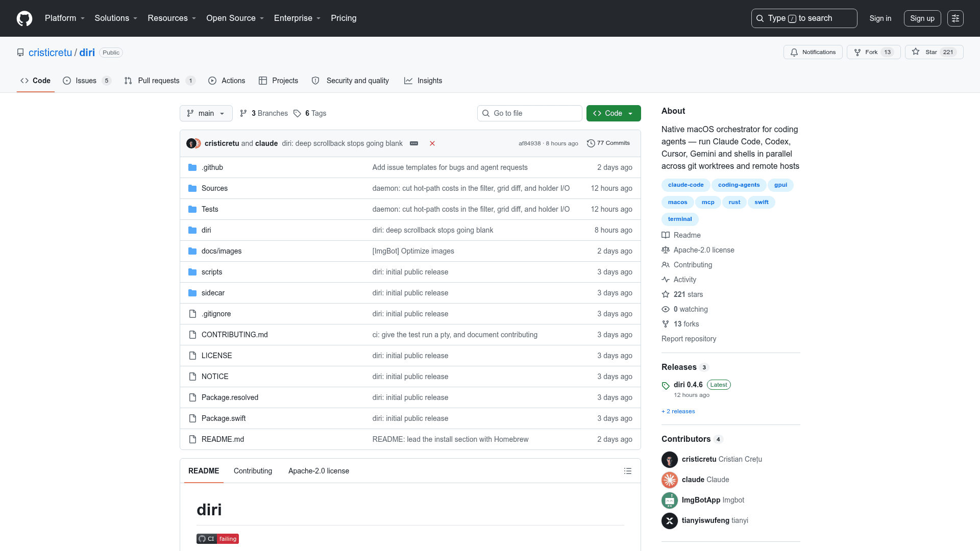Click the failed CI status X icon
Screen dimensions: 980x551
(x=432, y=143)
